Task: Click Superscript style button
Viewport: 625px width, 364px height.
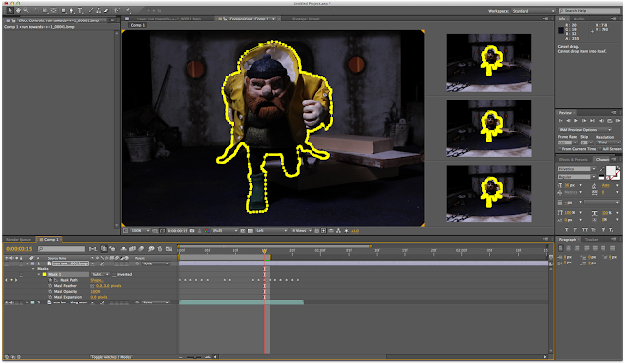Action: point(603,230)
